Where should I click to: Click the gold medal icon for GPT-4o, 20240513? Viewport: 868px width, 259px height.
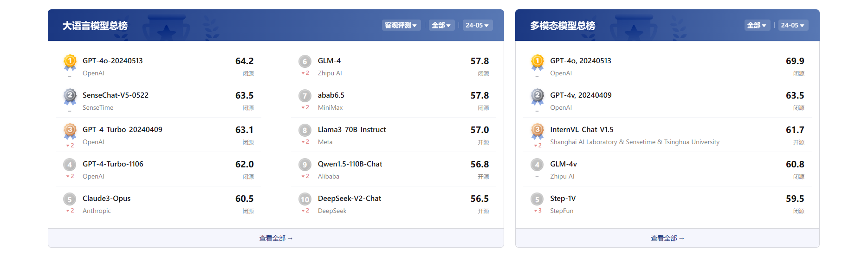coord(537,61)
